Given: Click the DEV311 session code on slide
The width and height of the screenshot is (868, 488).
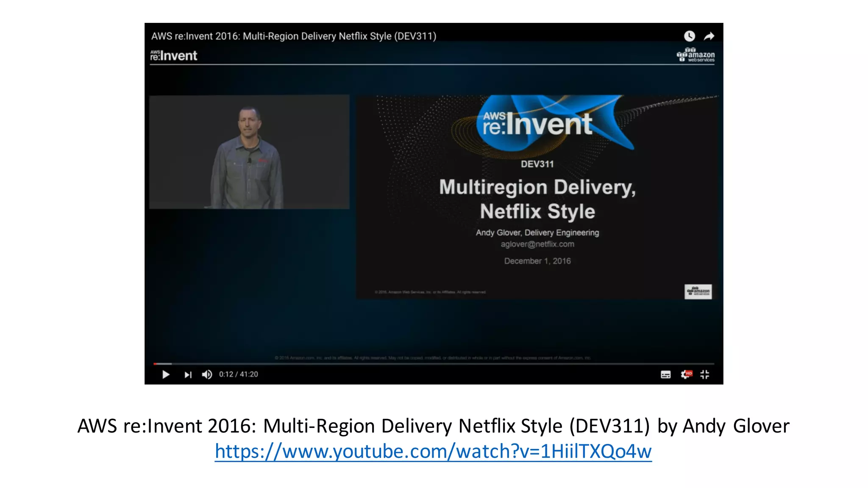Looking at the screenshot, I should click(537, 164).
